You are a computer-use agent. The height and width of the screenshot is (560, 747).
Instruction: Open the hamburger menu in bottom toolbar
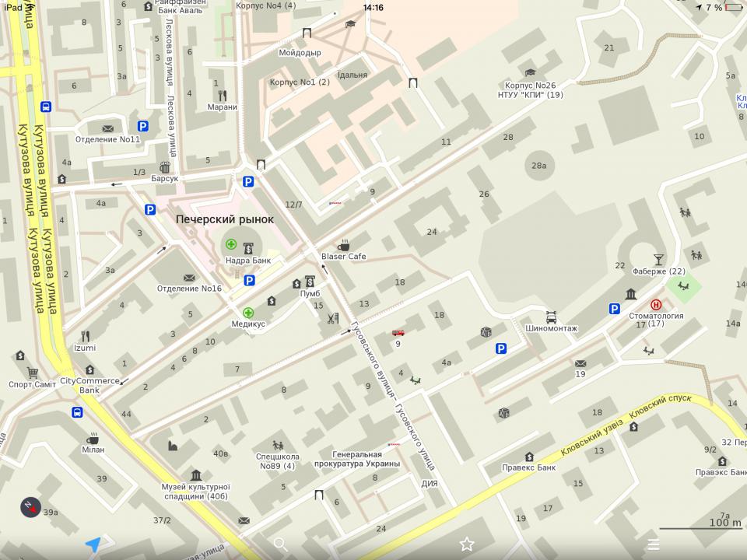click(654, 544)
